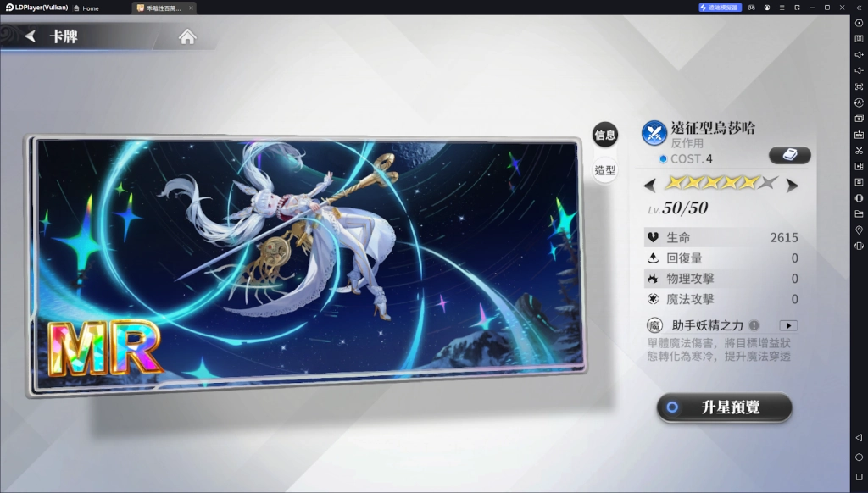Viewport: 868px width, 493px height.
Task: Click the sixth grey star in rating
Action: [x=768, y=182]
